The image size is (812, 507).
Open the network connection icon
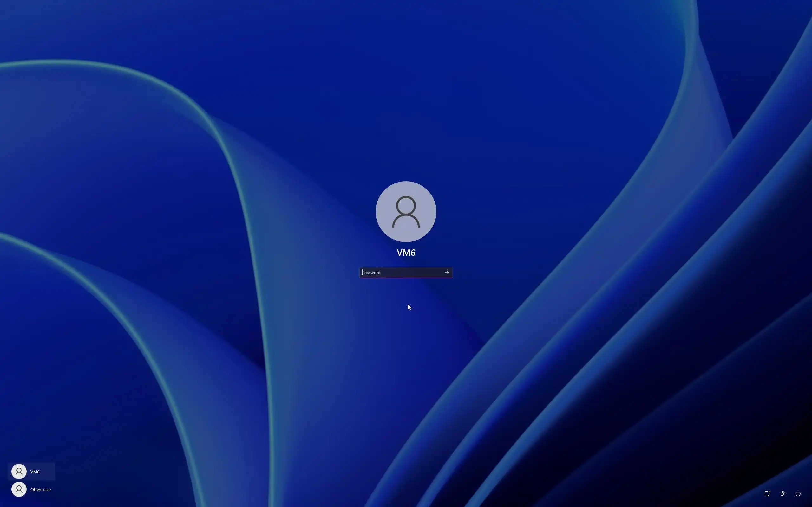click(x=767, y=494)
